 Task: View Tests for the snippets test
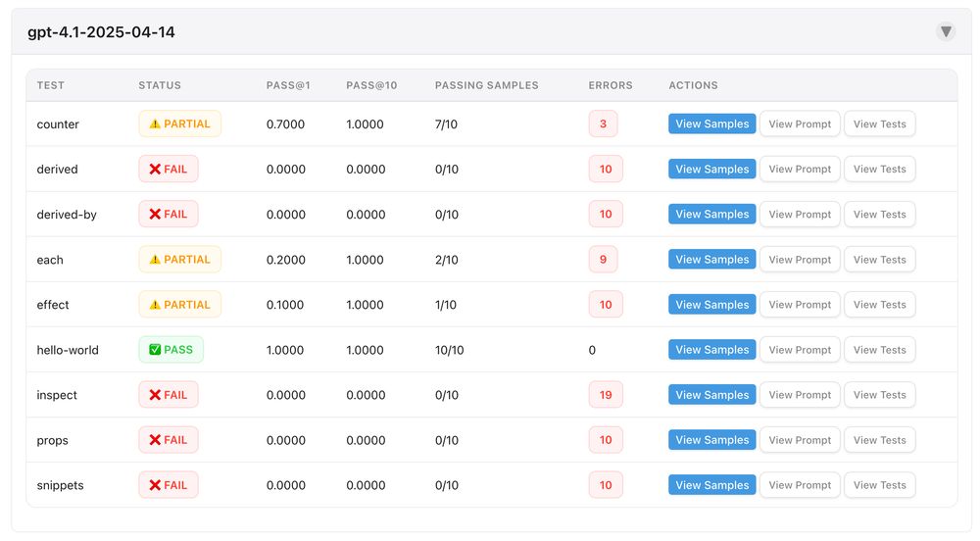click(x=879, y=485)
